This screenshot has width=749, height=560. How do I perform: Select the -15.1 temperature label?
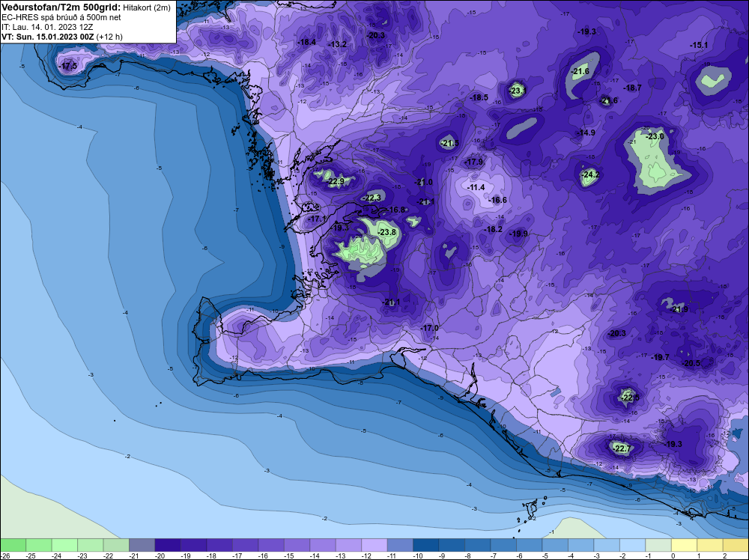(700, 46)
